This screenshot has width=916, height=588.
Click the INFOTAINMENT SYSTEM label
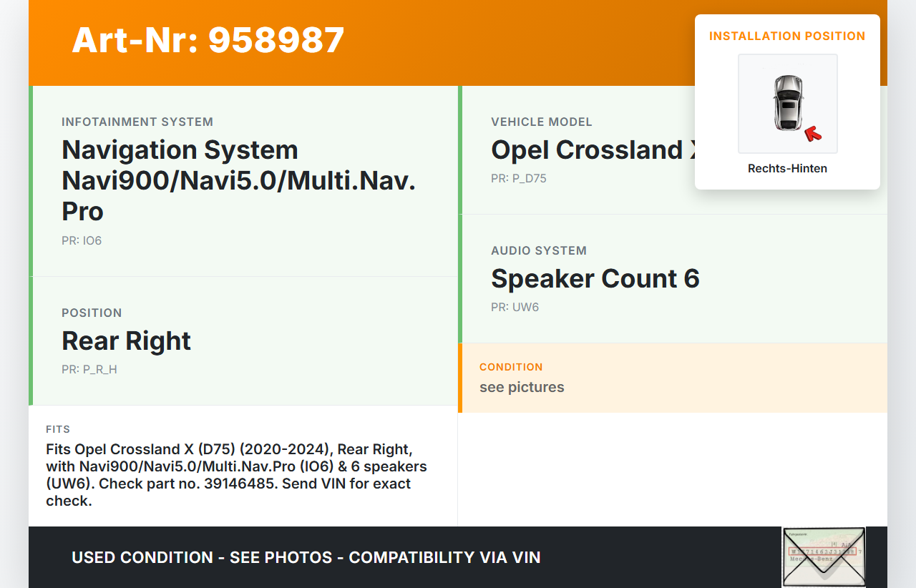137,122
